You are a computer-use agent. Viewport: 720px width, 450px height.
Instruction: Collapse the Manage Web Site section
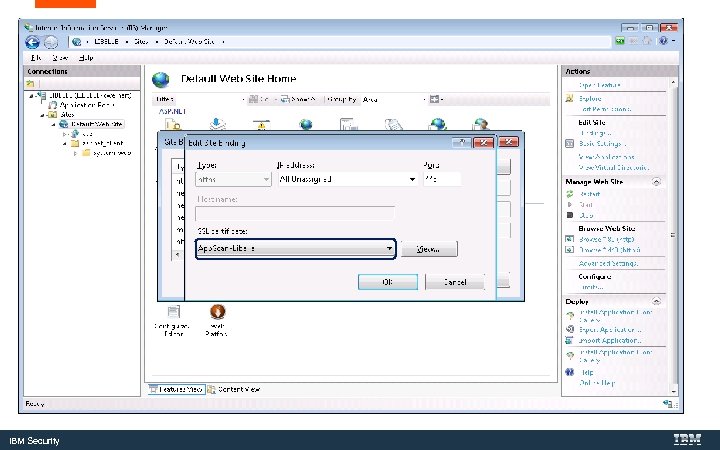656,182
